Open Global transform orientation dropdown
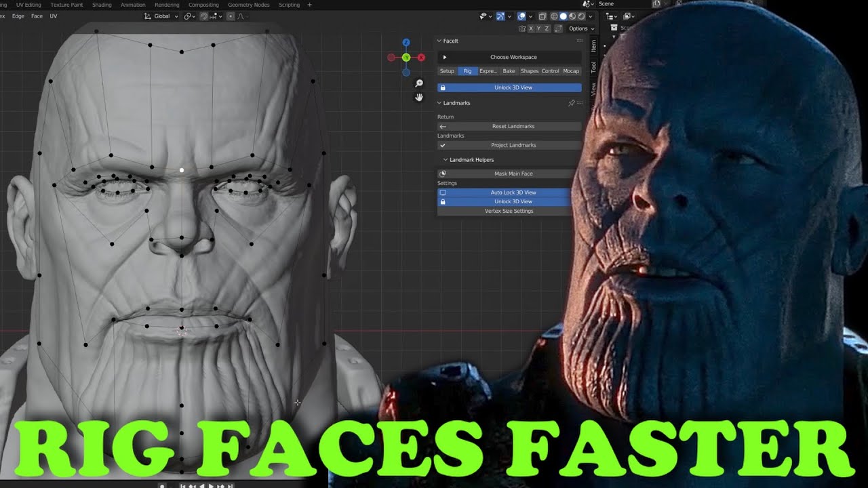The image size is (868, 488). pos(161,16)
